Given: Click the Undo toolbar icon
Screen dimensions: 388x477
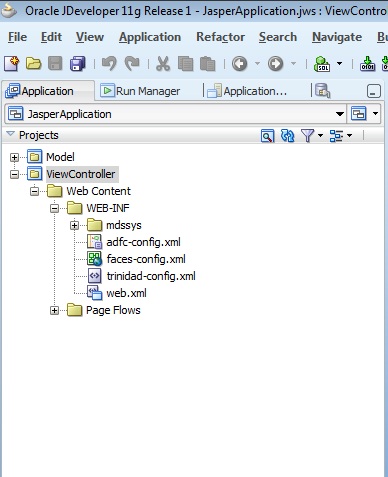Looking at the screenshot, I should point(109,63).
